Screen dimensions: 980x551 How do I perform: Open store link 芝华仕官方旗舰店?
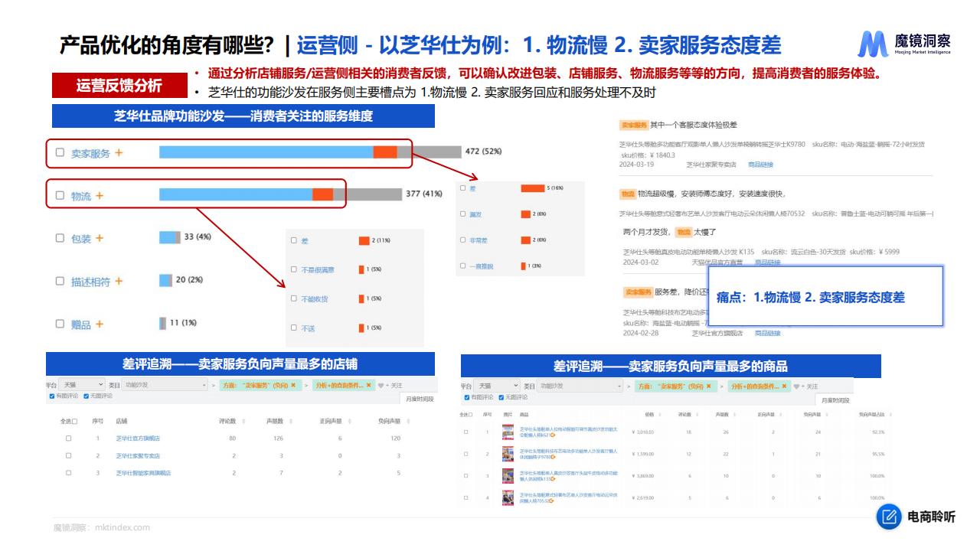(138, 439)
